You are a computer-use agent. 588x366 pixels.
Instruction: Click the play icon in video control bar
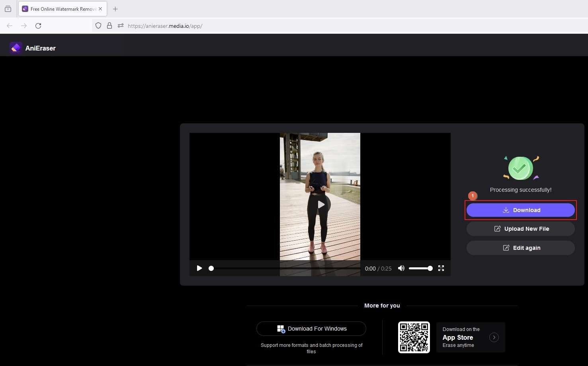click(199, 268)
